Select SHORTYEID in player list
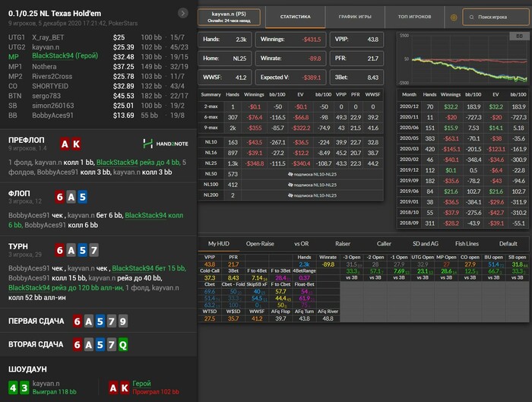This screenshot has width=532, height=402. click(x=50, y=86)
